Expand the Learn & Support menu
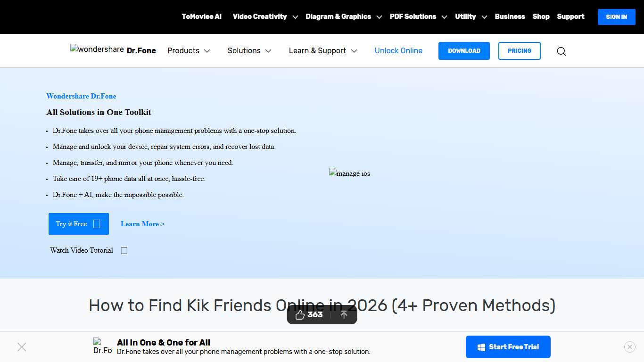This screenshot has width=644, height=362. (x=322, y=50)
